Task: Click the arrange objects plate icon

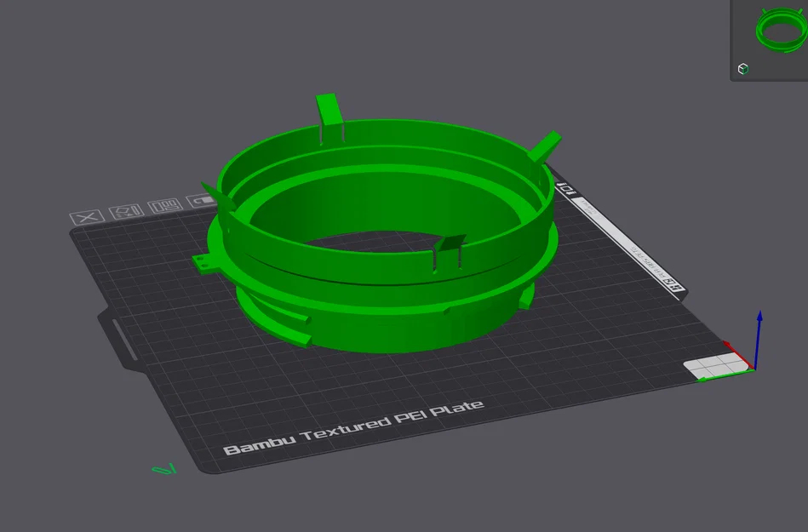Action: pos(165,205)
